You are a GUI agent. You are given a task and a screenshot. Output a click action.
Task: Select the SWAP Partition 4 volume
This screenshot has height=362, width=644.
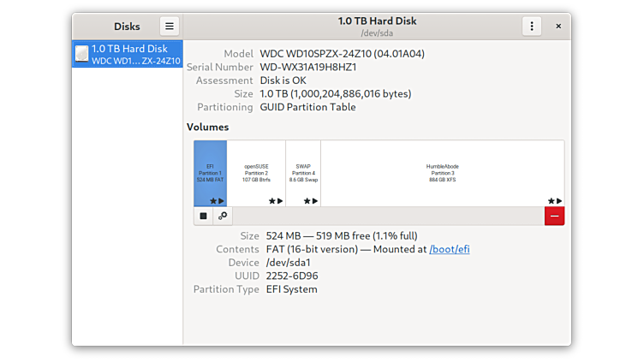pos(303,171)
